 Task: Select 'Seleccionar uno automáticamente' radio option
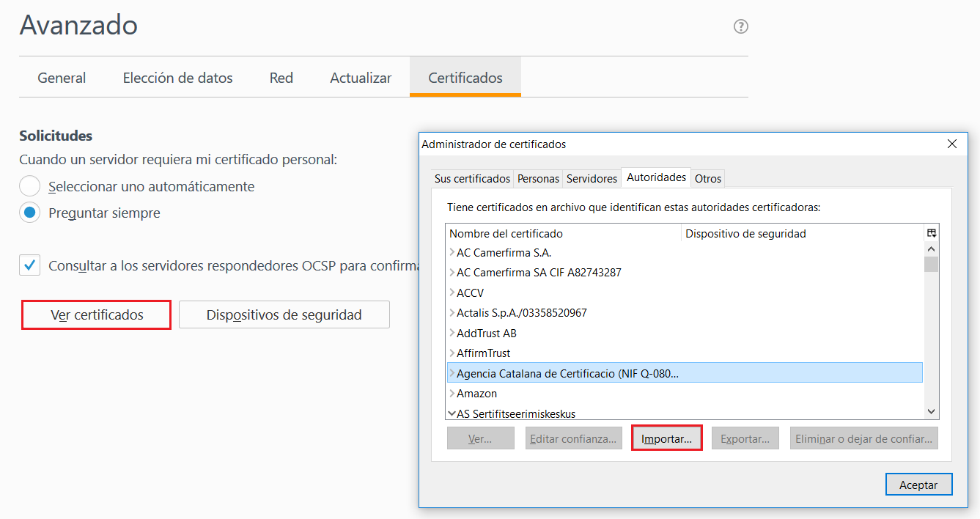click(29, 186)
